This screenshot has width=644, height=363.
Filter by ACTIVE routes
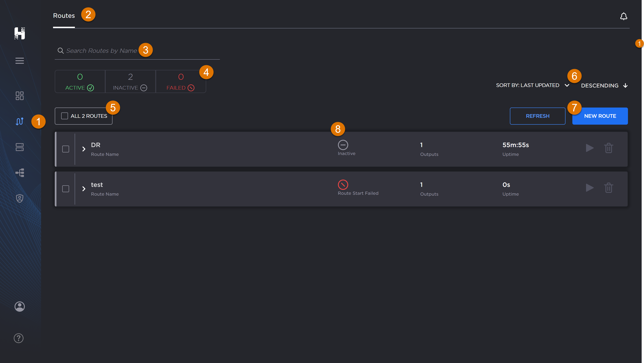coord(80,81)
